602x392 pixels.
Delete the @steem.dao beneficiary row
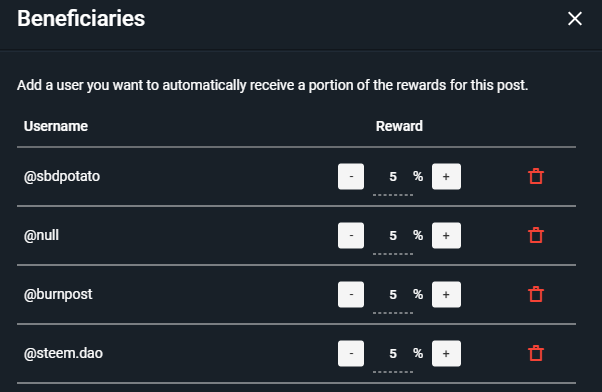(536, 353)
